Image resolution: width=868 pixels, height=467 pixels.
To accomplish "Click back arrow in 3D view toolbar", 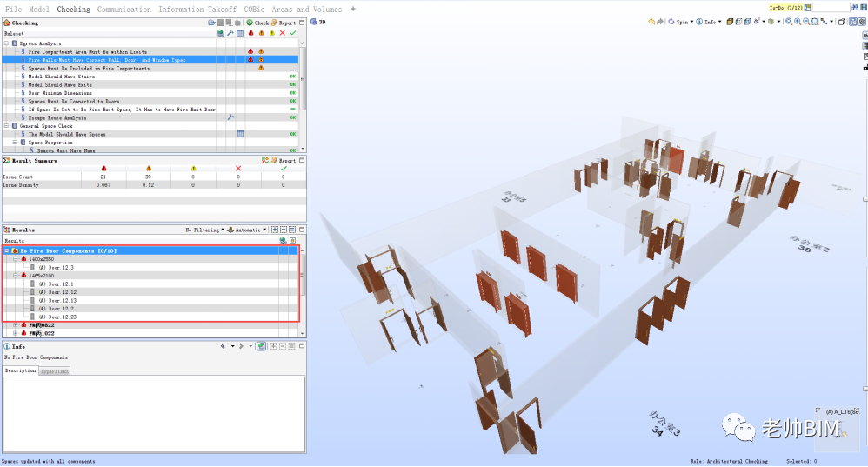I will point(651,22).
